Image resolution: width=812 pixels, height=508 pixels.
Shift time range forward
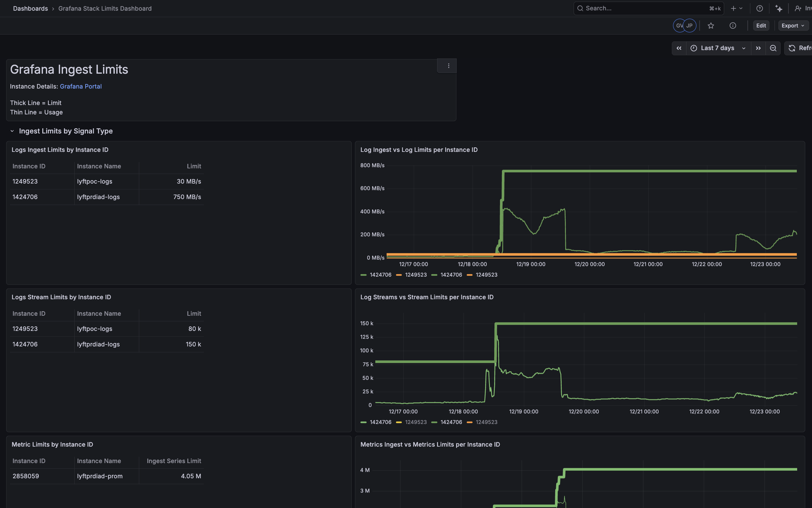tap(758, 48)
